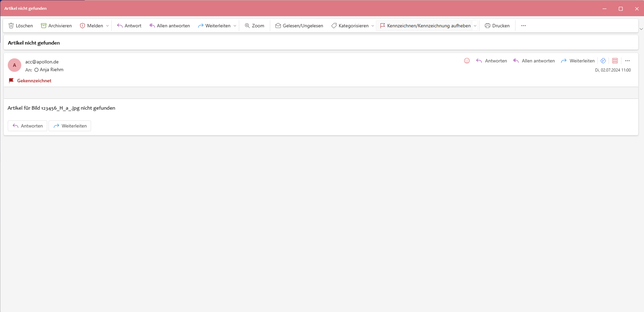Delete the email using the Löschen toolbar button
Screen dimensions: 644x312
(x=21, y=26)
